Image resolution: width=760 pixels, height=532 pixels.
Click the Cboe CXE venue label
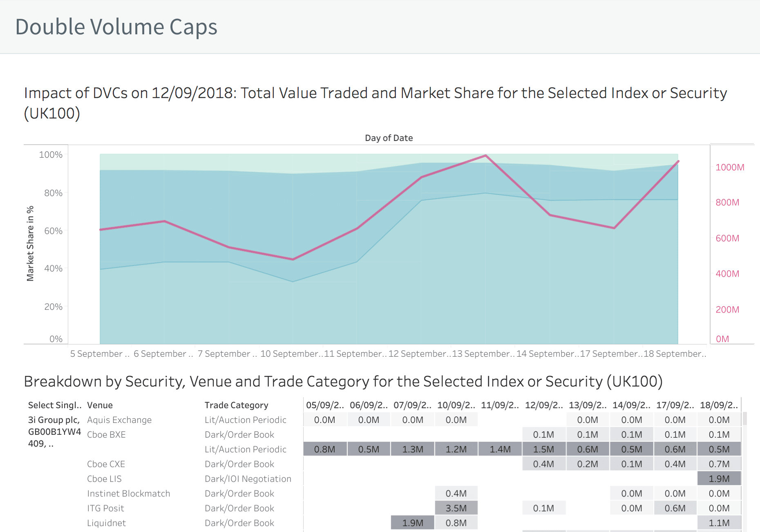[106, 464]
